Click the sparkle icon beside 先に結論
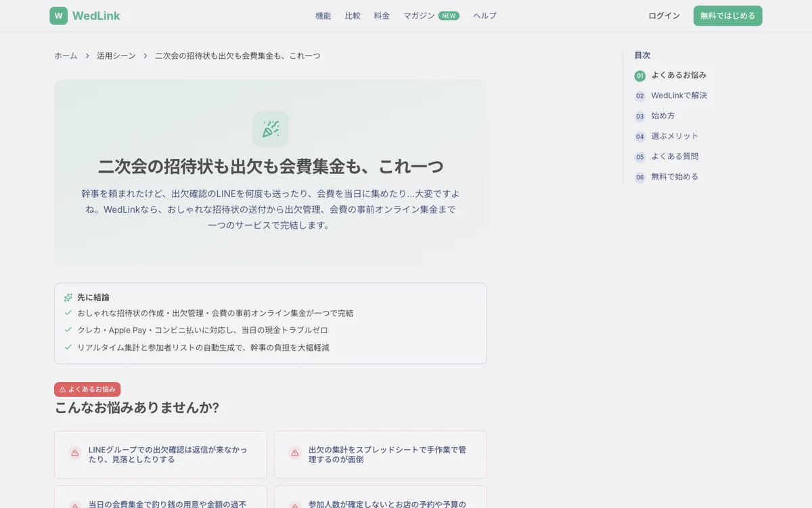 click(68, 297)
